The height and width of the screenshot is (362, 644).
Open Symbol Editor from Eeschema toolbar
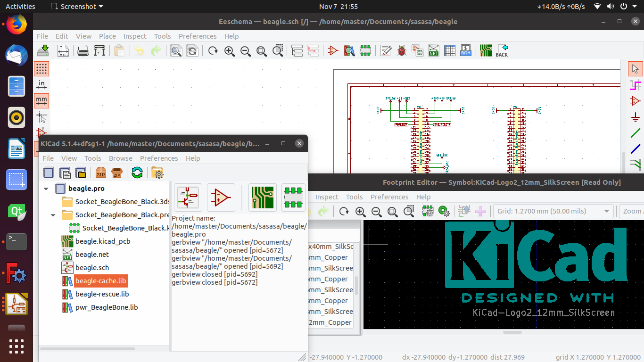point(333,50)
